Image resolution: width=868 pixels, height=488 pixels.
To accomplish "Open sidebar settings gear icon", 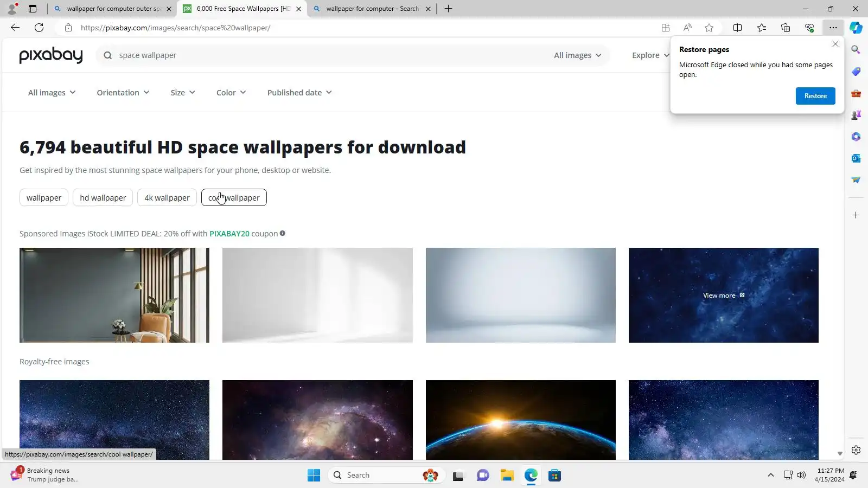I will 856,450.
